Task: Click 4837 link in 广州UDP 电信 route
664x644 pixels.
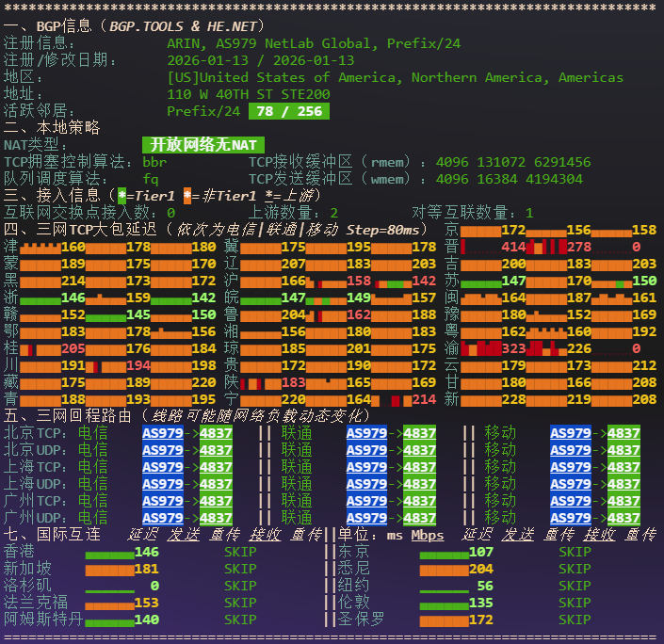Action: coord(216,518)
